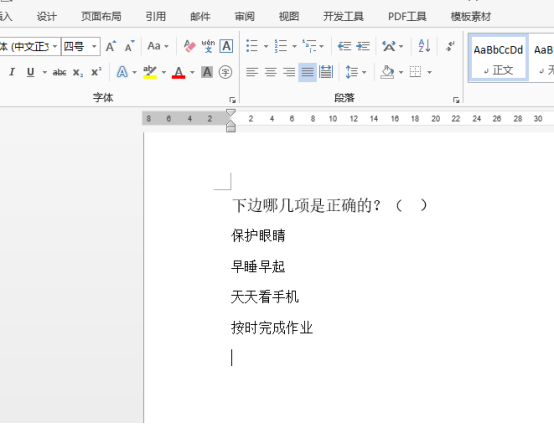This screenshot has height=424, width=554.
Task: Toggle superscript formatting
Action: click(96, 72)
